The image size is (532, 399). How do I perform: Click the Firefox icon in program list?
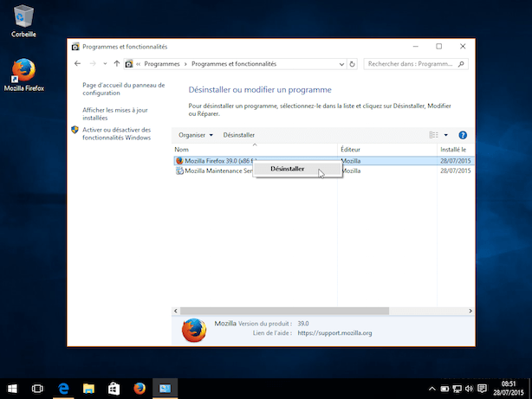click(x=179, y=161)
